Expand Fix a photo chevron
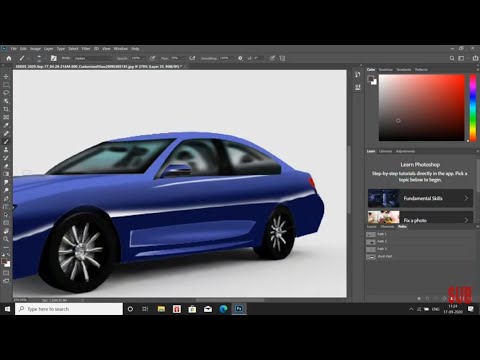Image resolution: width=480 pixels, height=360 pixels. (x=466, y=220)
